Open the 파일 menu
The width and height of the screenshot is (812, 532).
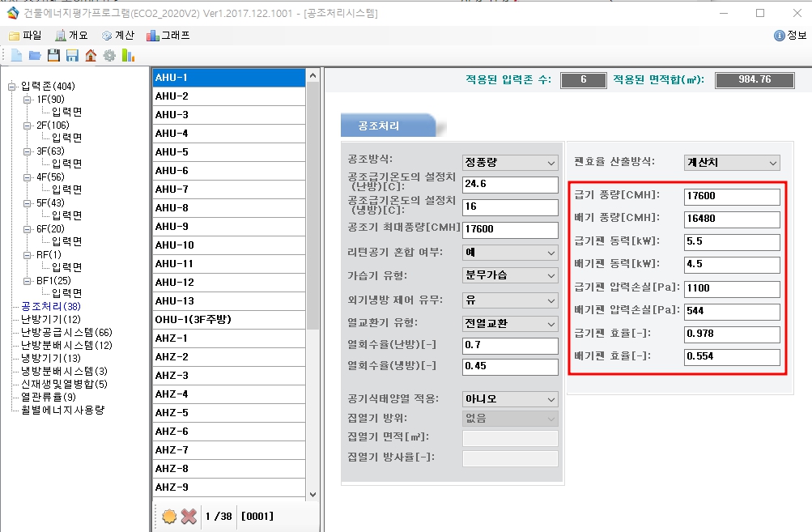[25, 36]
